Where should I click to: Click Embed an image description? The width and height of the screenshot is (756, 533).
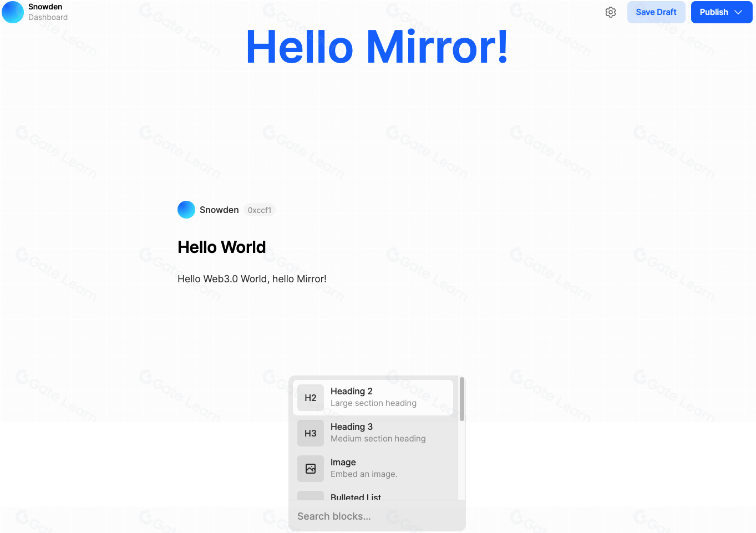(x=364, y=474)
